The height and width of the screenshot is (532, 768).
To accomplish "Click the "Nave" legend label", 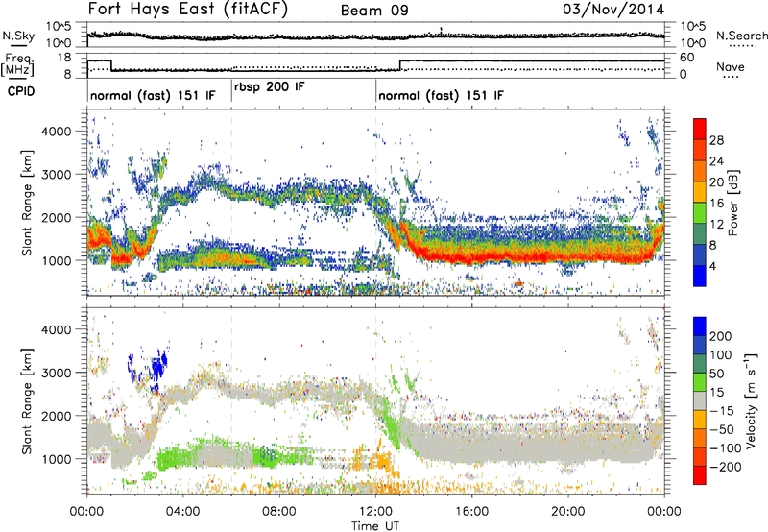I will coord(731,66).
